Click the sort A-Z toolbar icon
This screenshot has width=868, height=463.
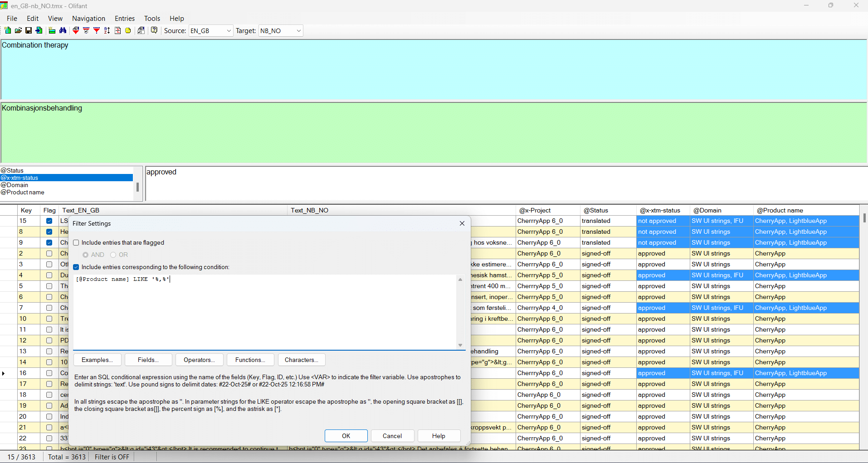pos(107,30)
